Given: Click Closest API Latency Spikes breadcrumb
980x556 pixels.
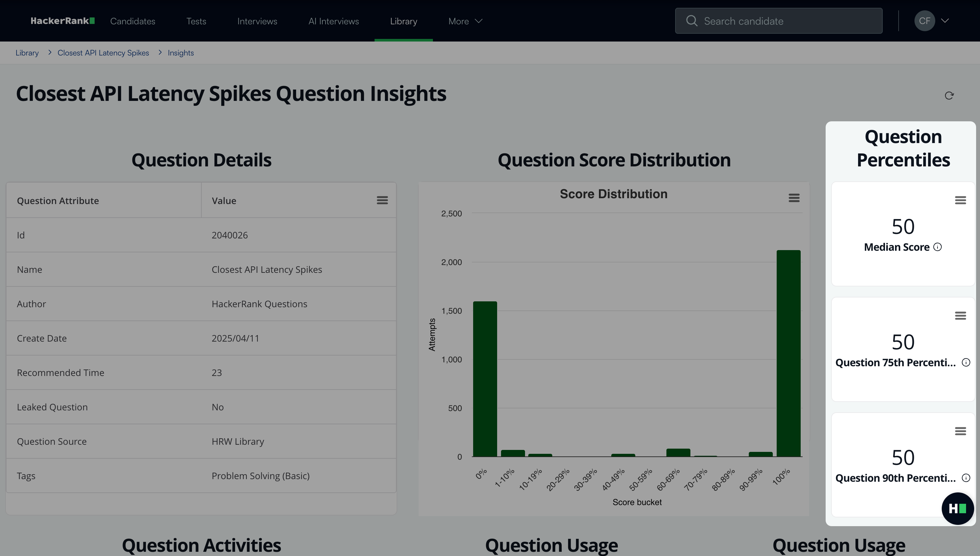Looking at the screenshot, I should [103, 53].
